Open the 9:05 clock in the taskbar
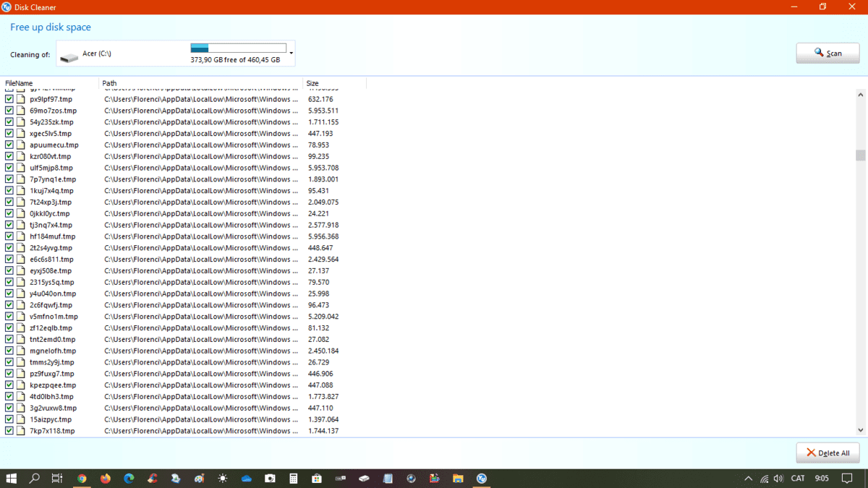The height and width of the screenshot is (488, 868). (x=822, y=479)
